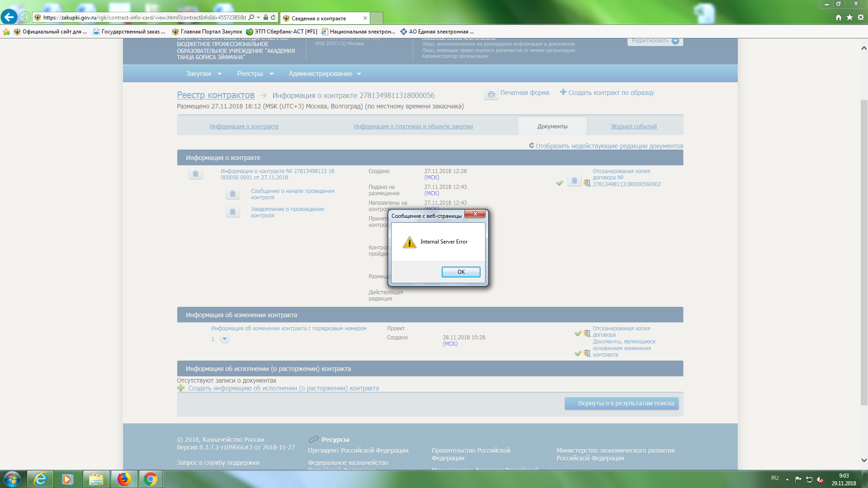Click OK in Internal Server Error dialog
The height and width of the screenshot is (488, 868).
coord(461,272)
